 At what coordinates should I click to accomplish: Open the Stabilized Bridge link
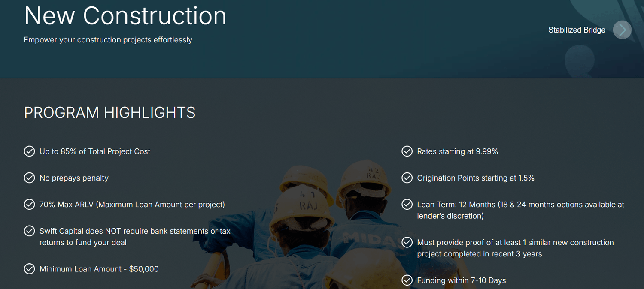(x=577, y=30)
